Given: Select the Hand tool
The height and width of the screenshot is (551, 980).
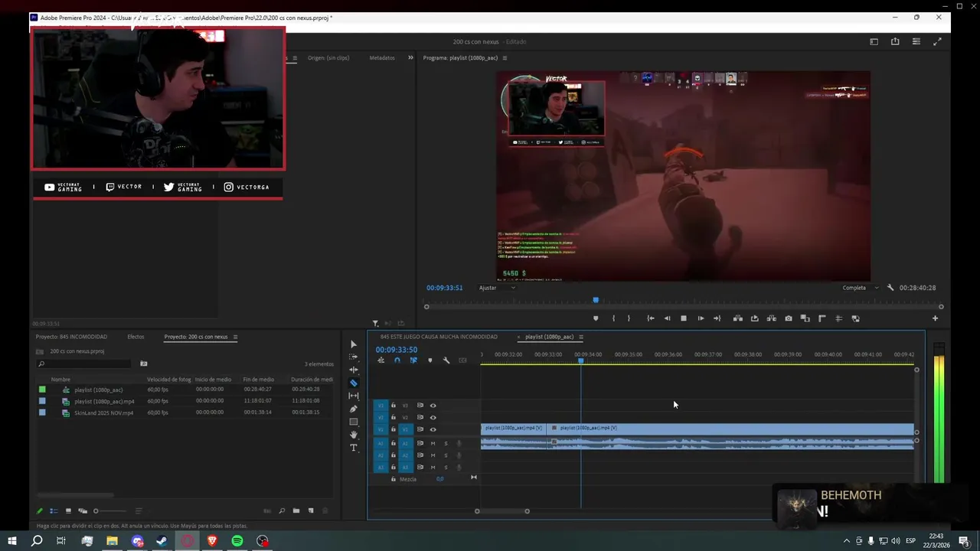Looking at the screenshot, I should (353, 435).
